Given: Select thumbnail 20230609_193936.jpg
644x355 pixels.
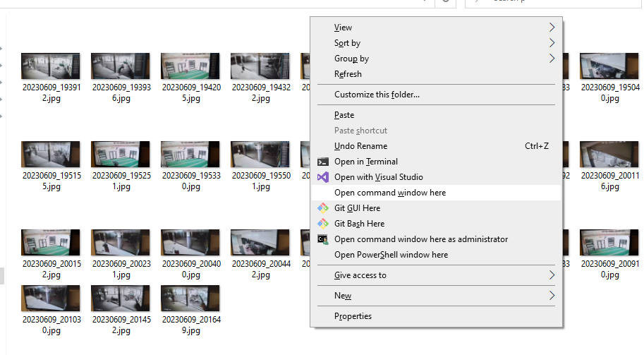Looking at the screenshot, I should pyautogui.click(x=121, y=66).
